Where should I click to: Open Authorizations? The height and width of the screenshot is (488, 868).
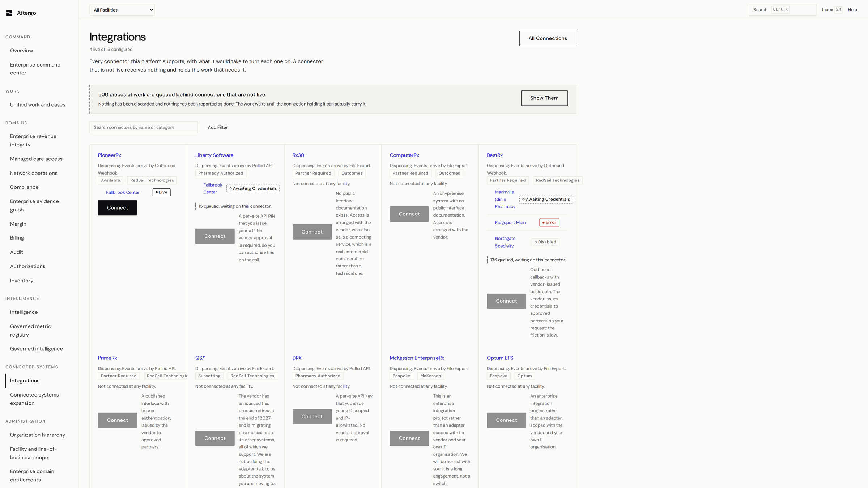(x=27, y=266)
